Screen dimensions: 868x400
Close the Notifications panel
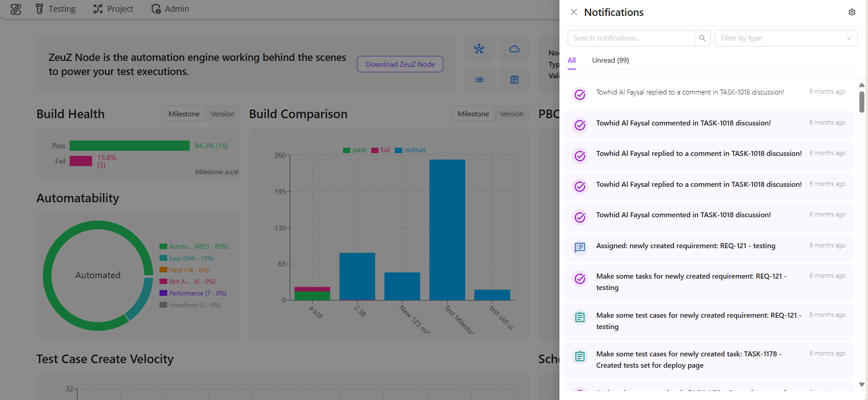(x=574, y=12)
